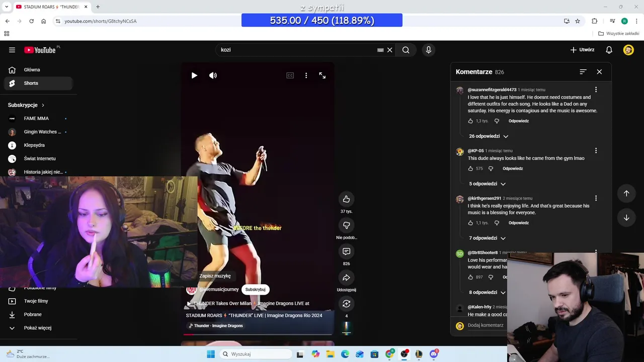This screenshot has height=362, width=644.
Task: Dislike the Short (Nie podoba)
Action: pyautogui.click(x=346, y=225)
